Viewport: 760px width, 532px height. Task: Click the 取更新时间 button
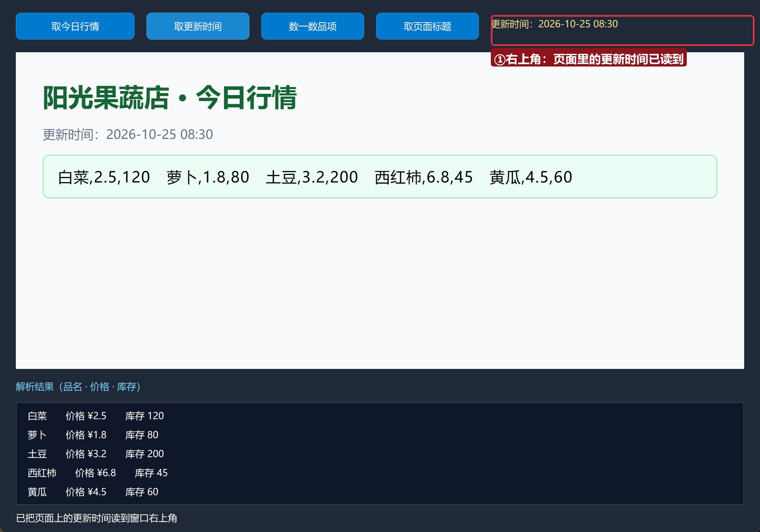pos(198,26)
